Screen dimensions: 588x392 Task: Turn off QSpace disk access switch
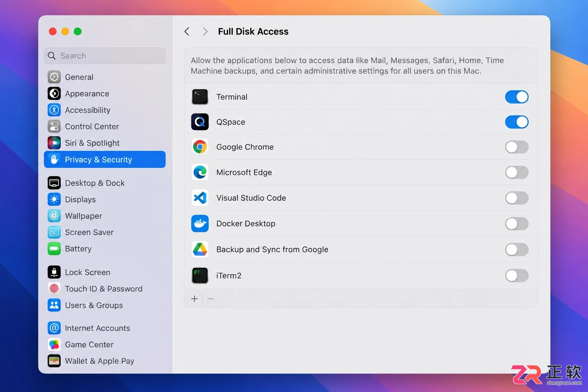pyautogui.click(x=517, y=122)
